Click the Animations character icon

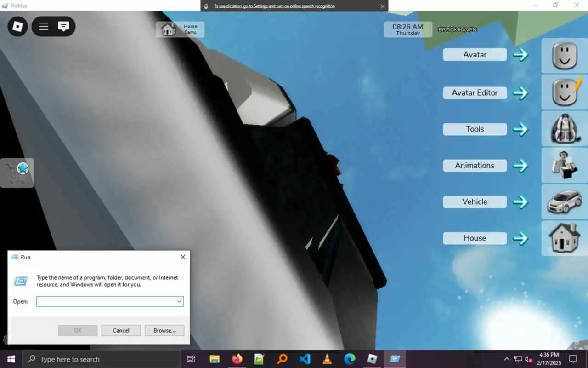click(x=565, y=165)
